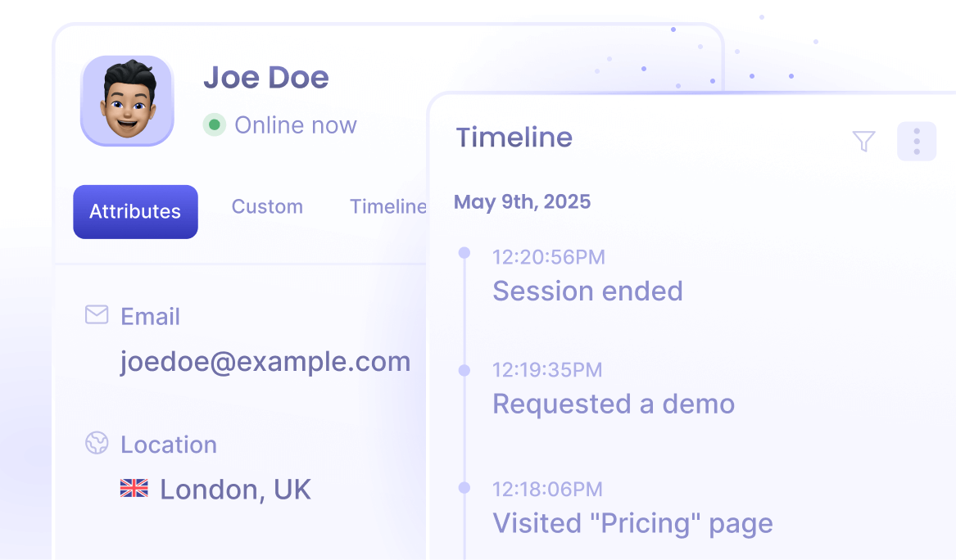Click the London, UK location value
The image size is (956, 560).
click(x=235, y=490)
